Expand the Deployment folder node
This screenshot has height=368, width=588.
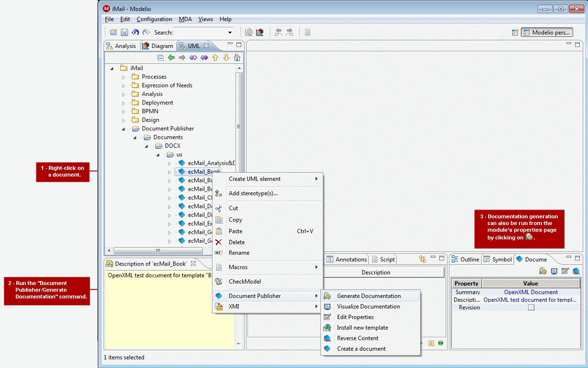point(123,103)
